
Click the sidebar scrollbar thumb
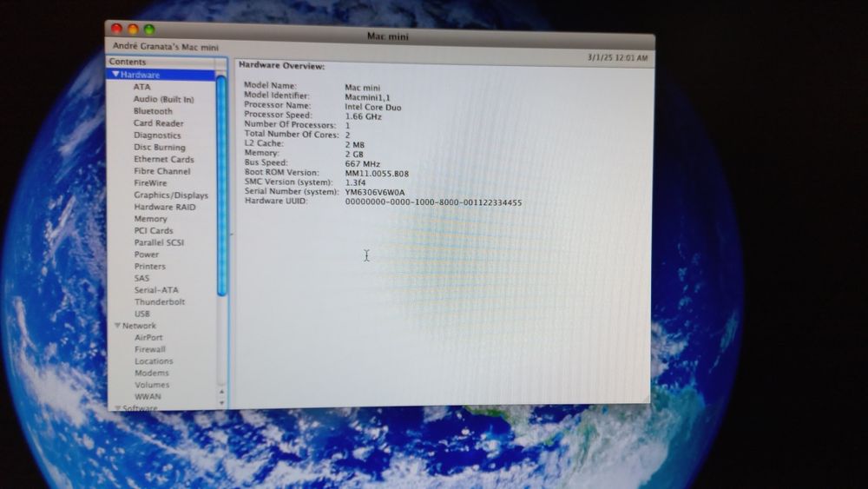pos(221,186)
